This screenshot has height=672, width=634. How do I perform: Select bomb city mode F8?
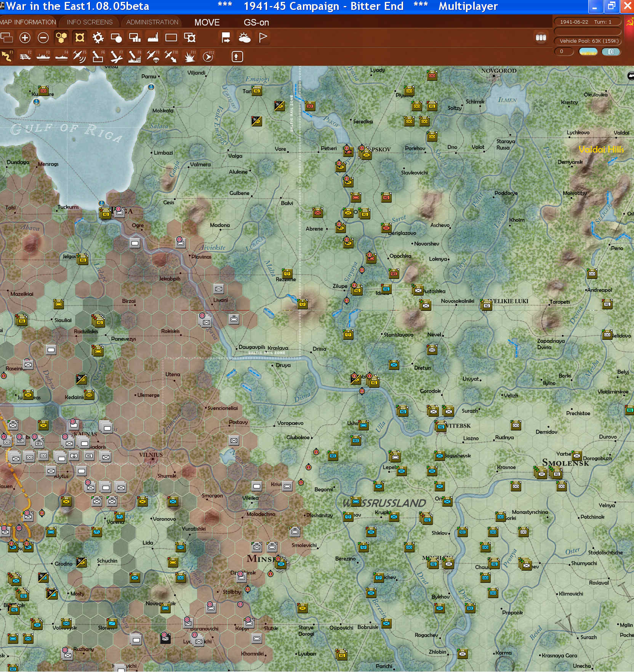[134, 57]
